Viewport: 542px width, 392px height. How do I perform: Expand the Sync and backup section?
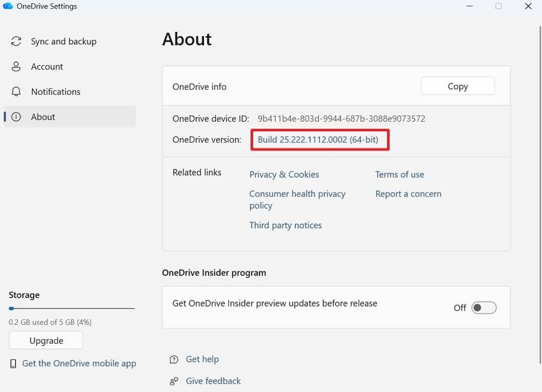64,41
